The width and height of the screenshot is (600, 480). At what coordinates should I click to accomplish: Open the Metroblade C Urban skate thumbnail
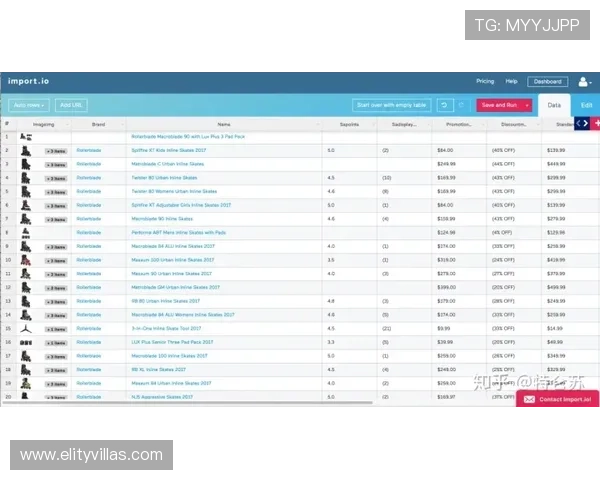tap(26, 165)
